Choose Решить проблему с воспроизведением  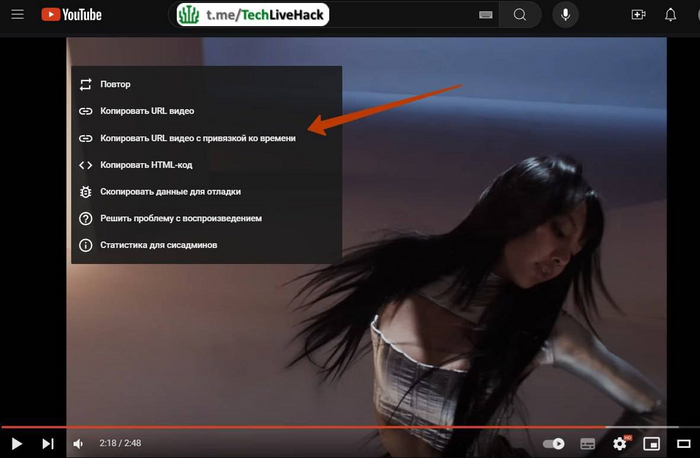206,218
